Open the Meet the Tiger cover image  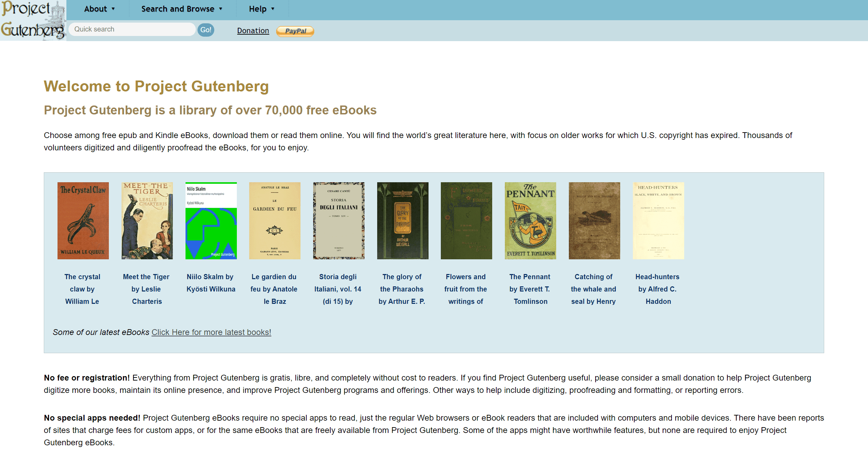tap(147, 221)
